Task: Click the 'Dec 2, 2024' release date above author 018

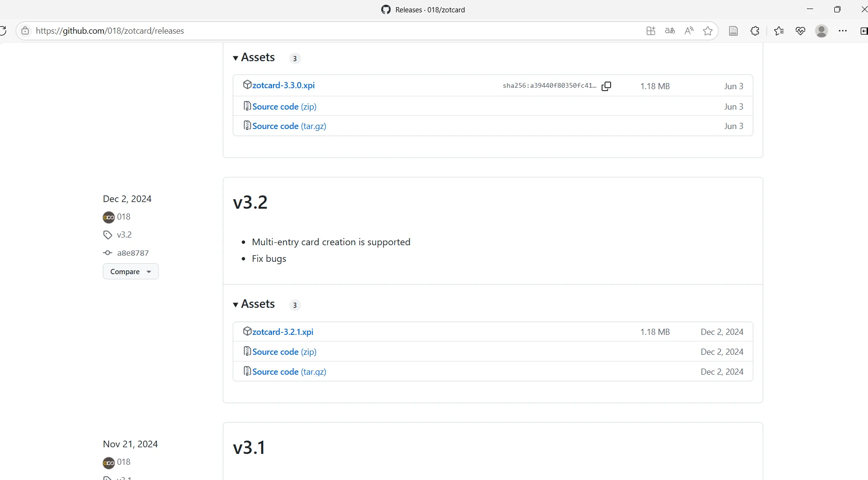Action: (x=127, y=199)
